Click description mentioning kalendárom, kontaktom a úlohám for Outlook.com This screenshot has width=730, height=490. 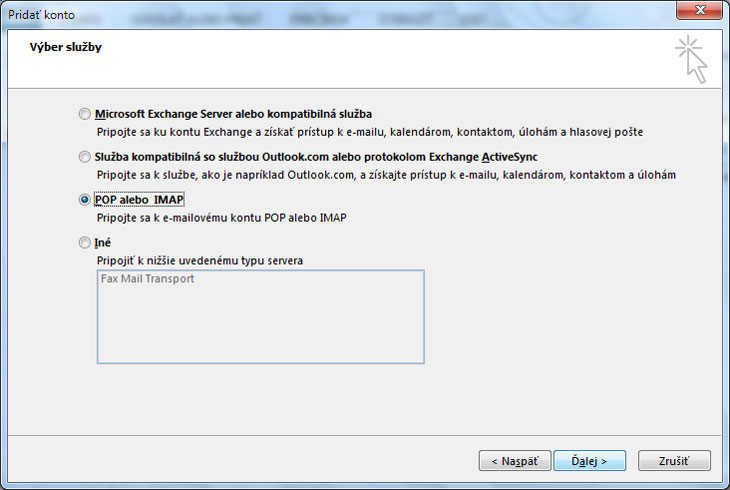pos(386,175)
